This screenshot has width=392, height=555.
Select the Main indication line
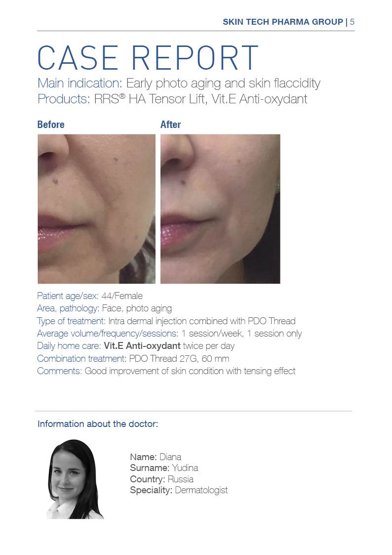pos(179,84)
